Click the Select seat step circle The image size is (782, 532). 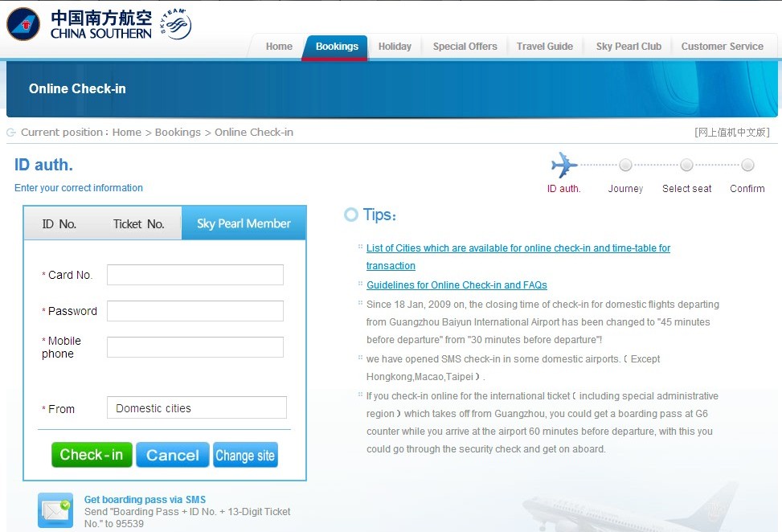pyautogui.click(x=686, y=166)
